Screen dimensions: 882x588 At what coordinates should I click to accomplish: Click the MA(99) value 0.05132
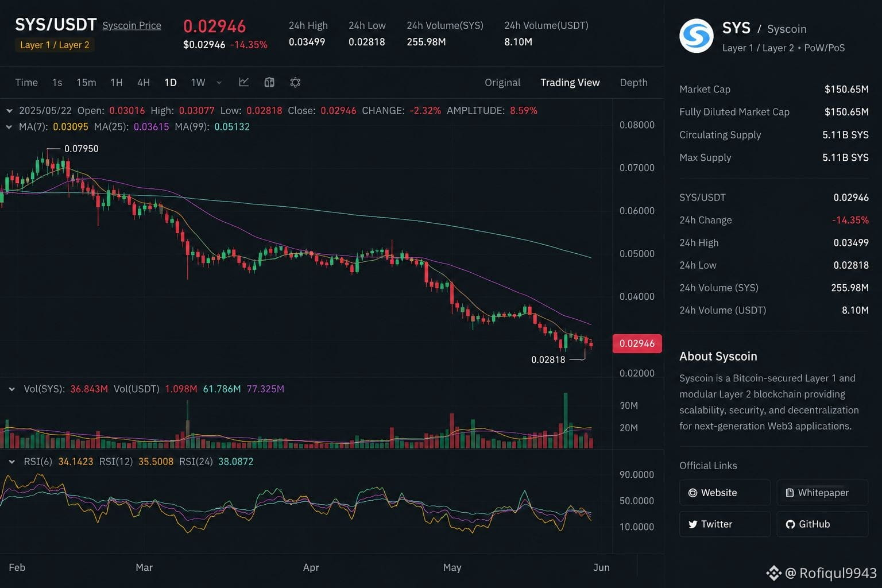click(232, 127)
